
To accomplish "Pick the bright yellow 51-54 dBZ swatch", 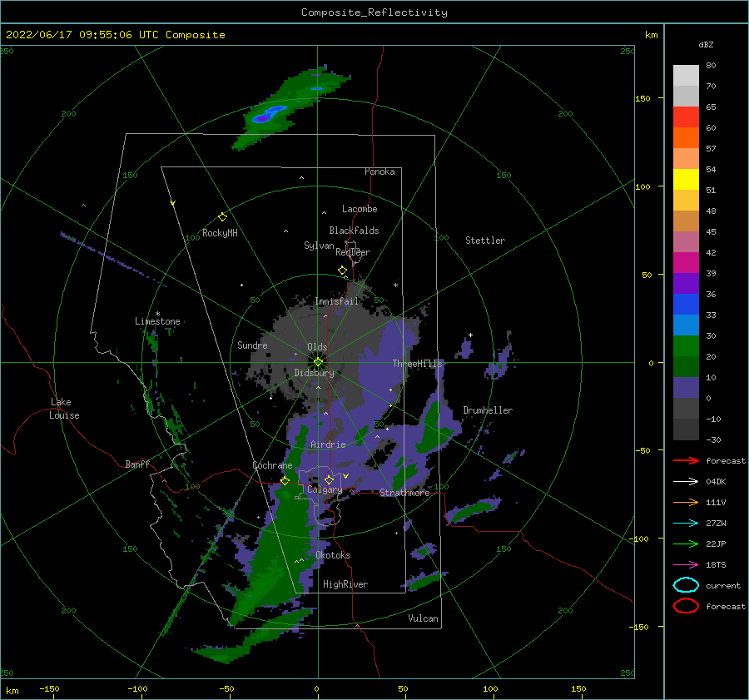I will 686,180.
